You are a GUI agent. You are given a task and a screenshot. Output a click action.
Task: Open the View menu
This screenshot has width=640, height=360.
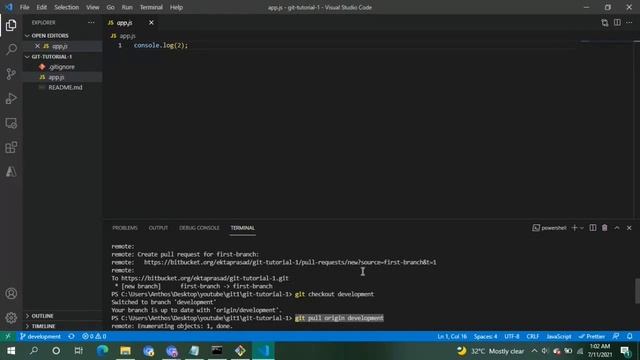pos(93,7)
